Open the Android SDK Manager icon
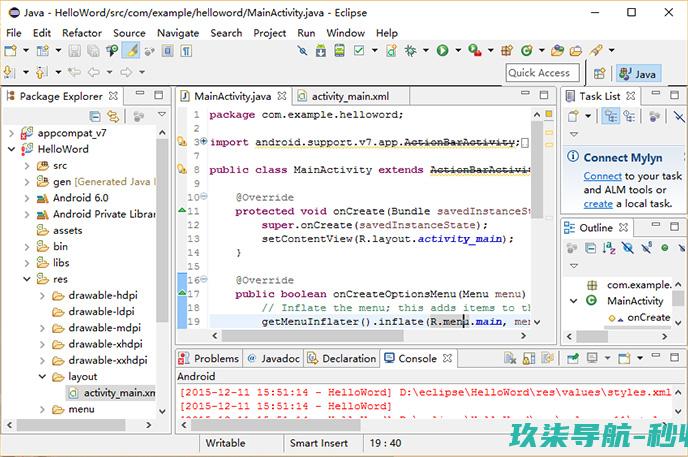Viewport: 688px width, 457px height. (x=321, y=51)
